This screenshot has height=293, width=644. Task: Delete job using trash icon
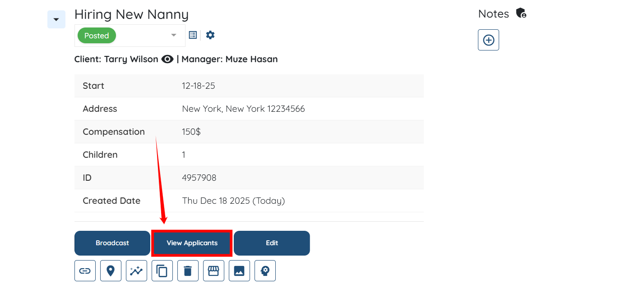[x=188, y=270]
